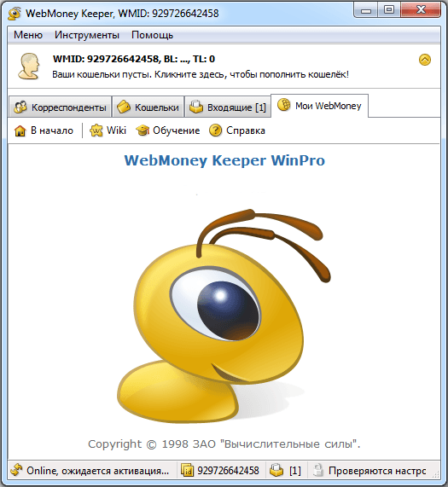Image resolution: width=448 pixels, height=487 pixels.
Task: Open the Инструменты menu
Action: (x=87, y=35)
